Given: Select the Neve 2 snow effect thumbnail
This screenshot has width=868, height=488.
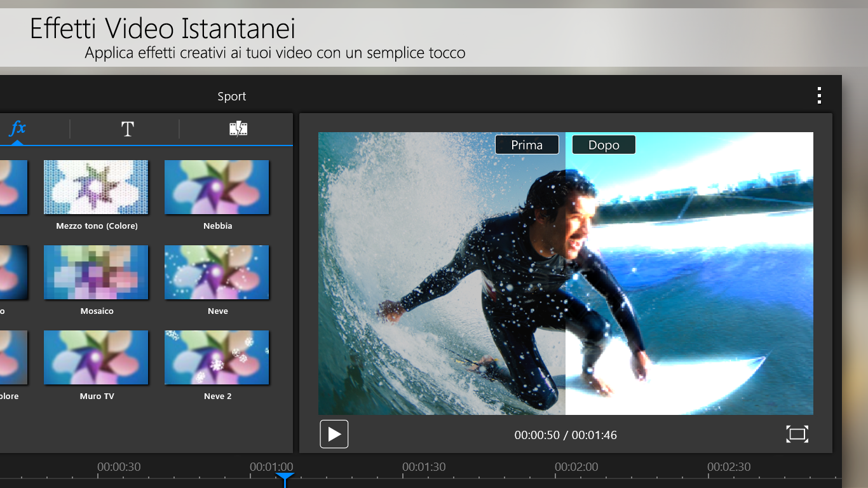Looking at the screenshot, I should (x=217, y=357).
